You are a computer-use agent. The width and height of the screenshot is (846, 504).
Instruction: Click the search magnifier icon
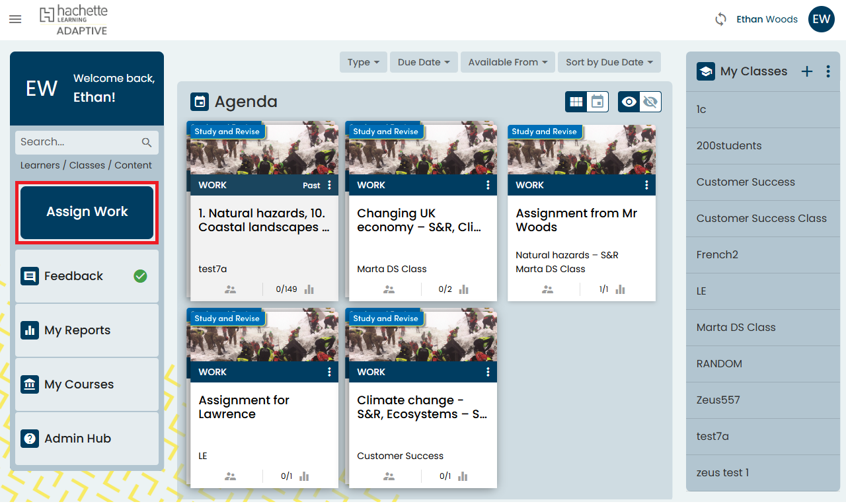(x=147, y=142)
